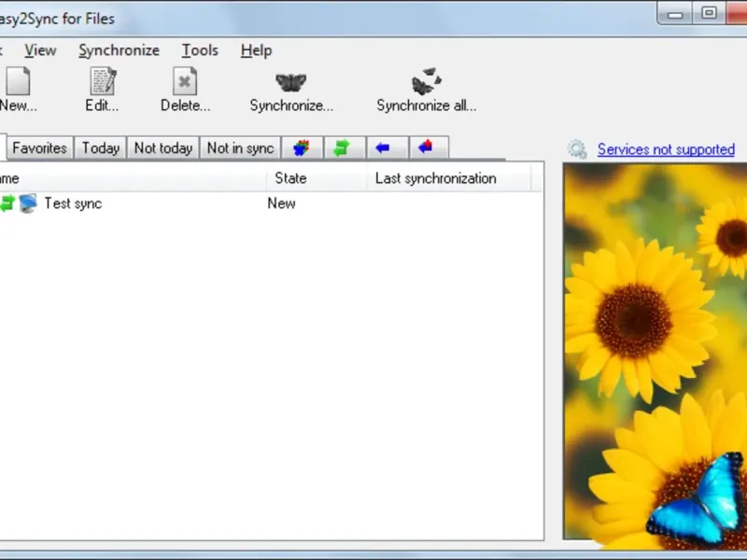Open the Services not supported link
Viewport: 747px width, 560px height.
pos(666,149)
